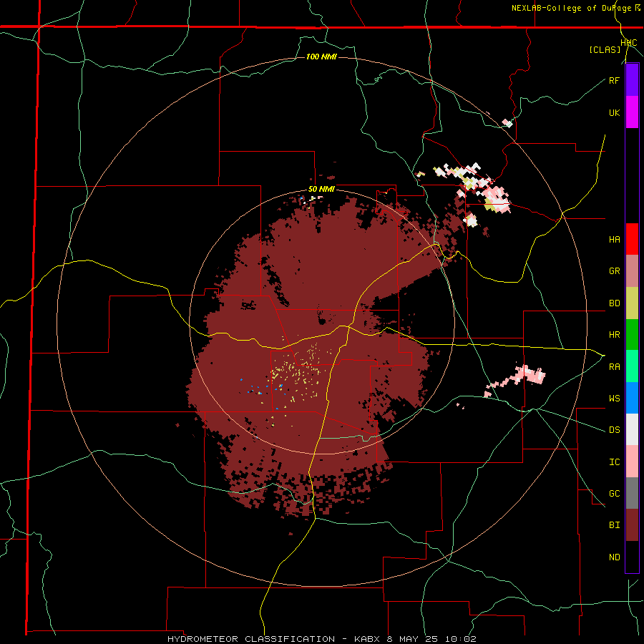644x644 pixels.
Task: Click the GC gray legend swatch
Action: coord(632,493)
